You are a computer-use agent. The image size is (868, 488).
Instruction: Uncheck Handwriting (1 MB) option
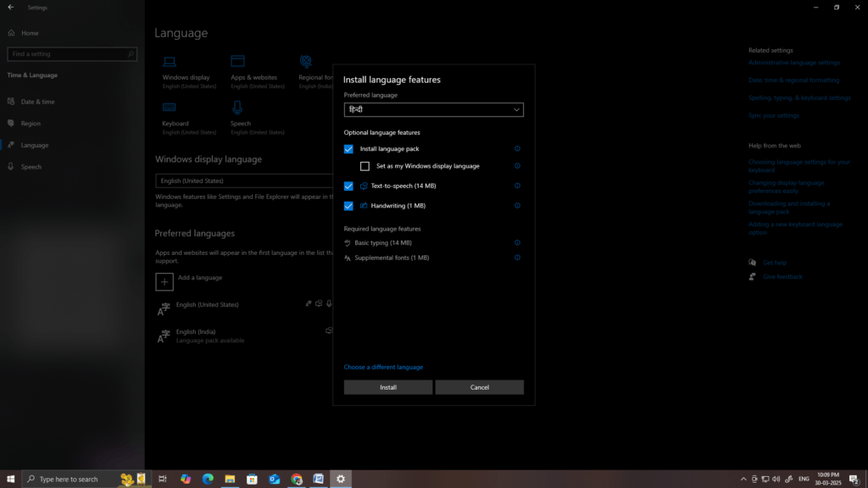tap(348, 206)
